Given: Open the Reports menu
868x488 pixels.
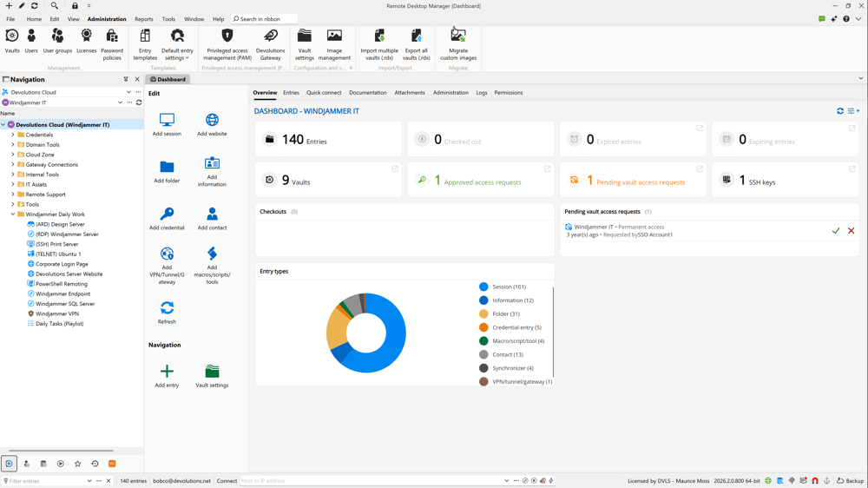Looking at the screenshot, I should pyautogui.click(x=144, y=19).
